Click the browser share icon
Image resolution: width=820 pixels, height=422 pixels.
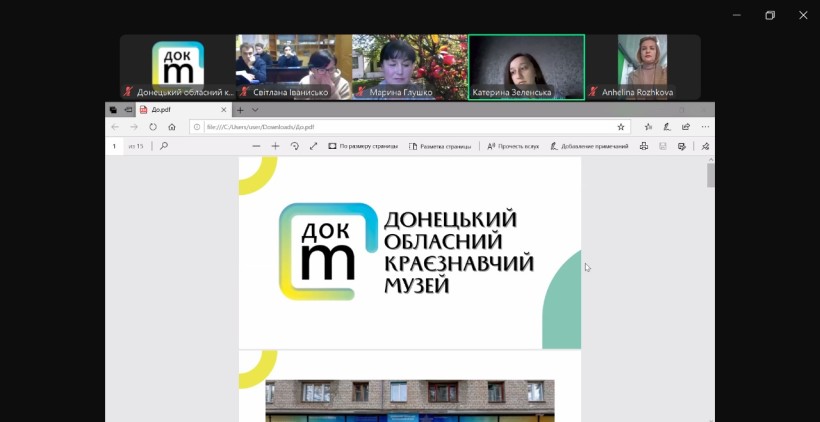686,127
